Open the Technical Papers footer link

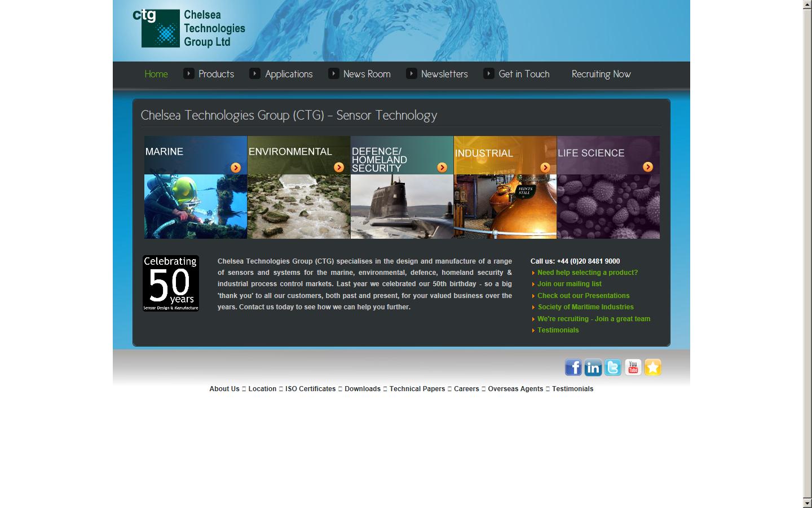click(x=417, y=389)
